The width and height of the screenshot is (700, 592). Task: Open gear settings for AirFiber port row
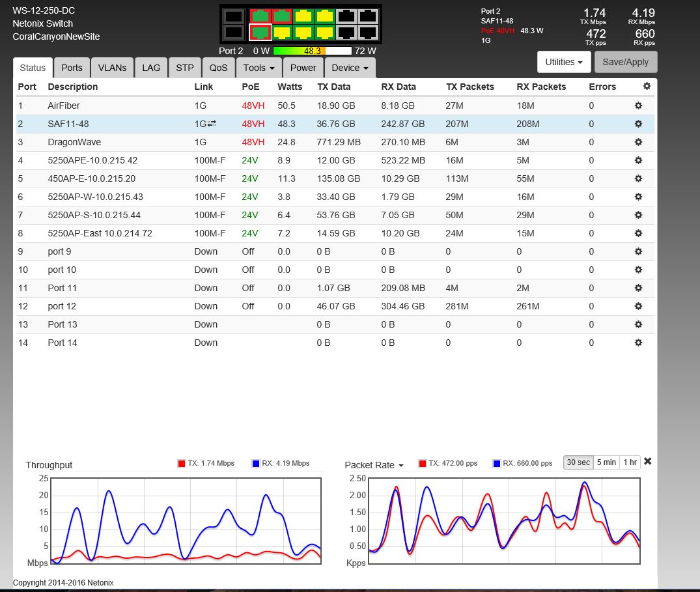638,106
